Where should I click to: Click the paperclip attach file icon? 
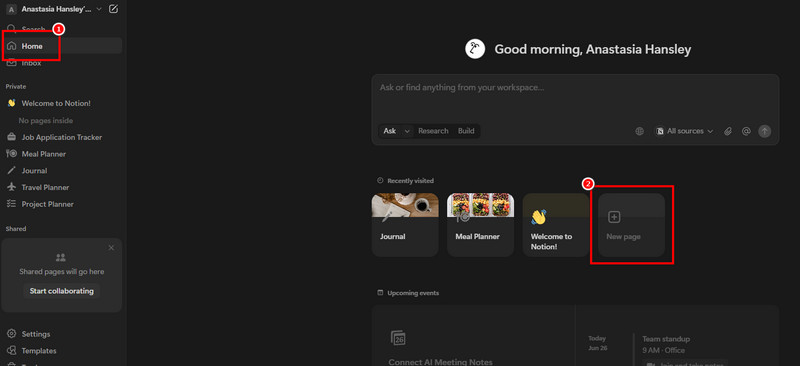(728, 131)
